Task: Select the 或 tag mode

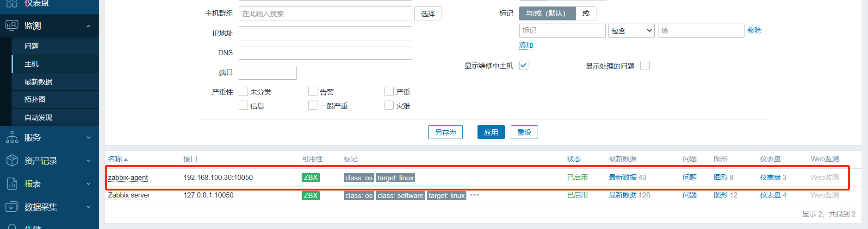Action: pyautogui.click(x=586, y=13)
